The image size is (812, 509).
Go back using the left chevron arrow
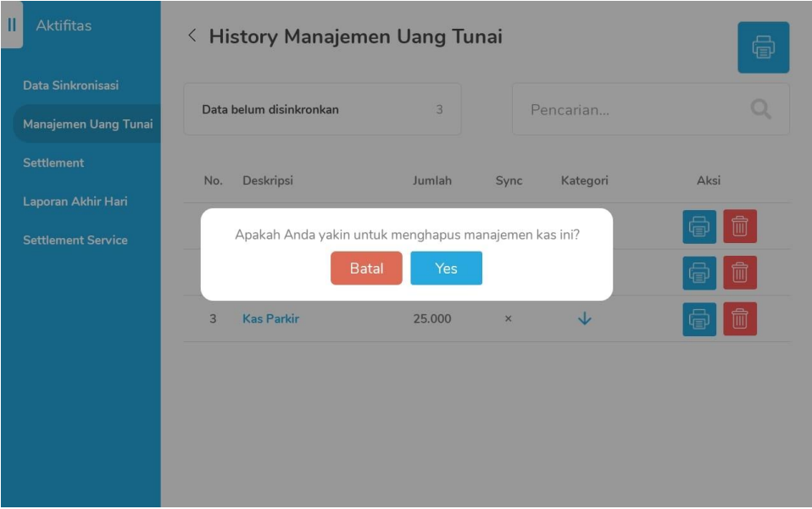point(192,36)
